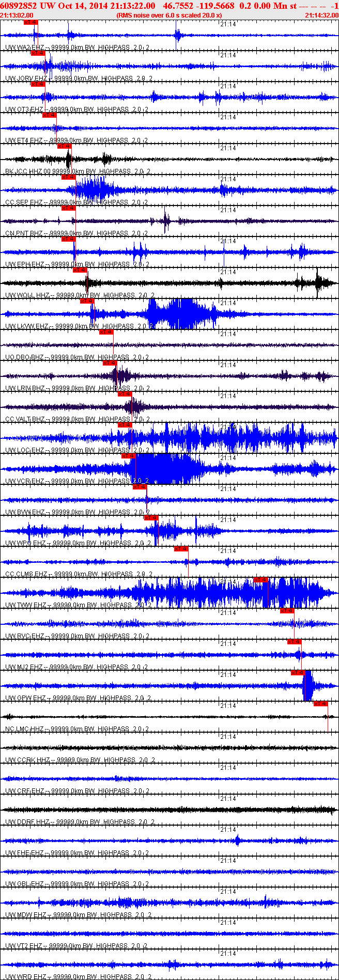Select the pick marker on UW.TWW trace
Viewport: 339px width, 980px height.
tap(261, 580)
